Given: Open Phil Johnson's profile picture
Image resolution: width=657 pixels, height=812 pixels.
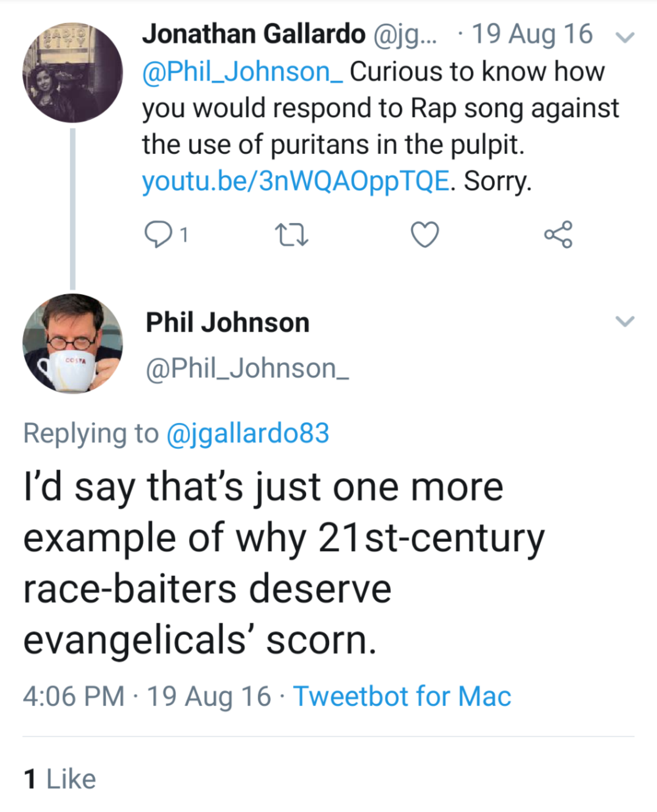Looking at the screenshot, I should [x=73, y=344].
